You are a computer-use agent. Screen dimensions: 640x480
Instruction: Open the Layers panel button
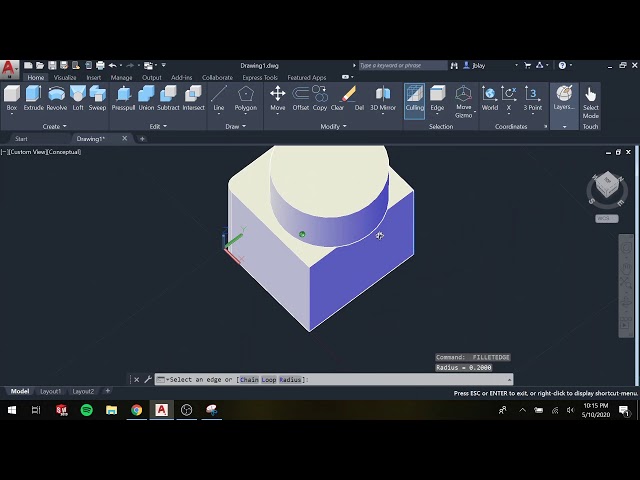[564, 98]
